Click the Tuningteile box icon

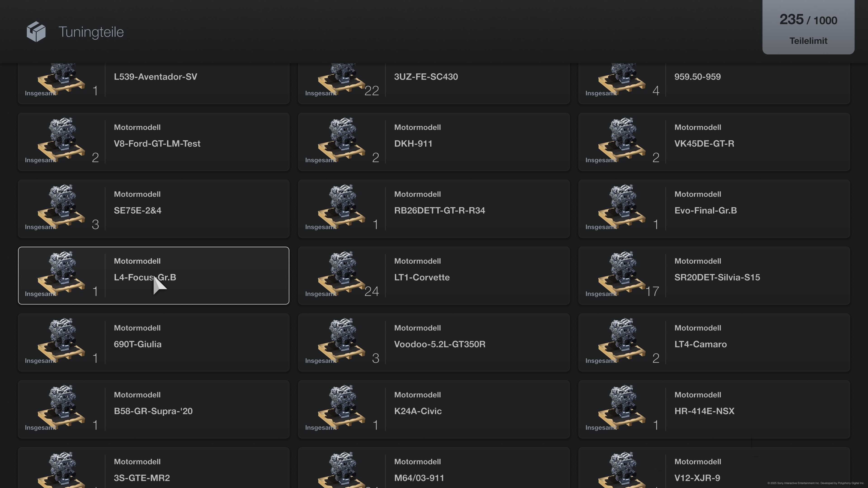coord(36,32)
